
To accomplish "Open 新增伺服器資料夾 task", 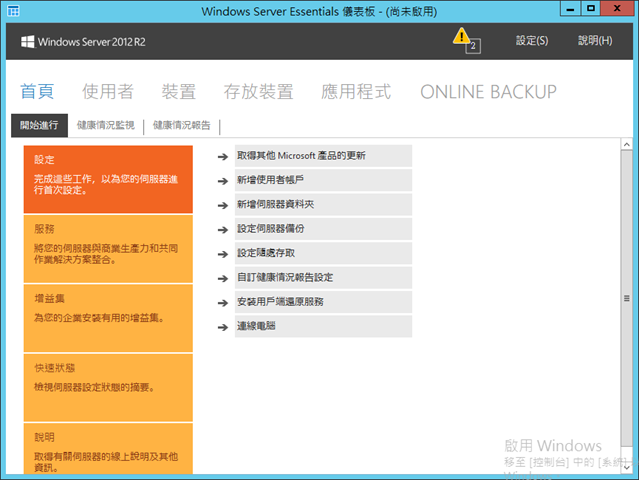I will (x=323, y=205).
